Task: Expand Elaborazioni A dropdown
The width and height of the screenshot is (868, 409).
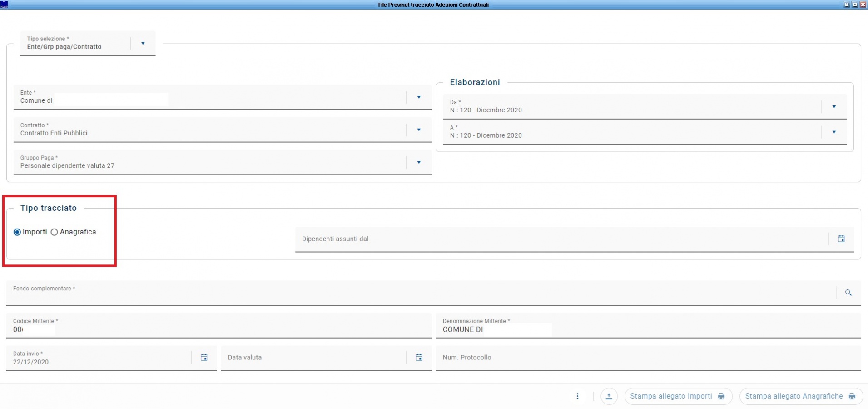Action: (833, 132)
